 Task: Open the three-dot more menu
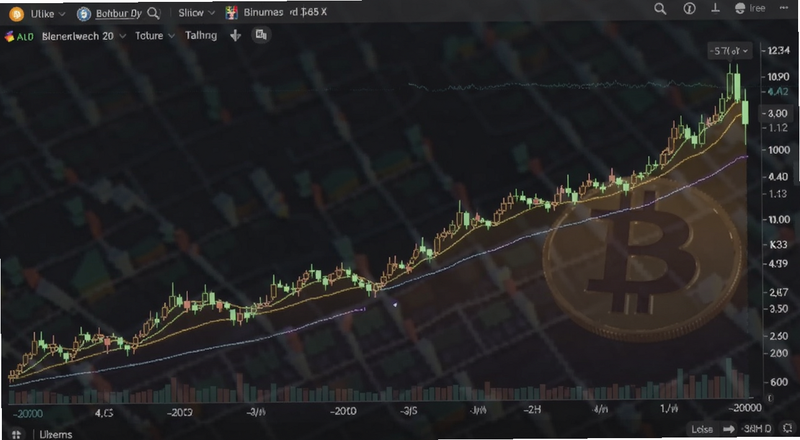(784, 8)
